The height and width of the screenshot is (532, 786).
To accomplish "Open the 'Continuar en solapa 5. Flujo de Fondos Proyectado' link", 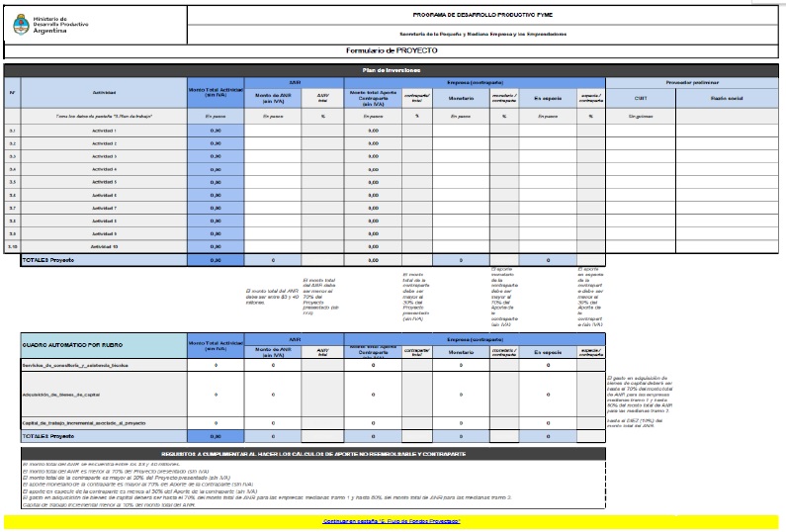I will 390,520.
